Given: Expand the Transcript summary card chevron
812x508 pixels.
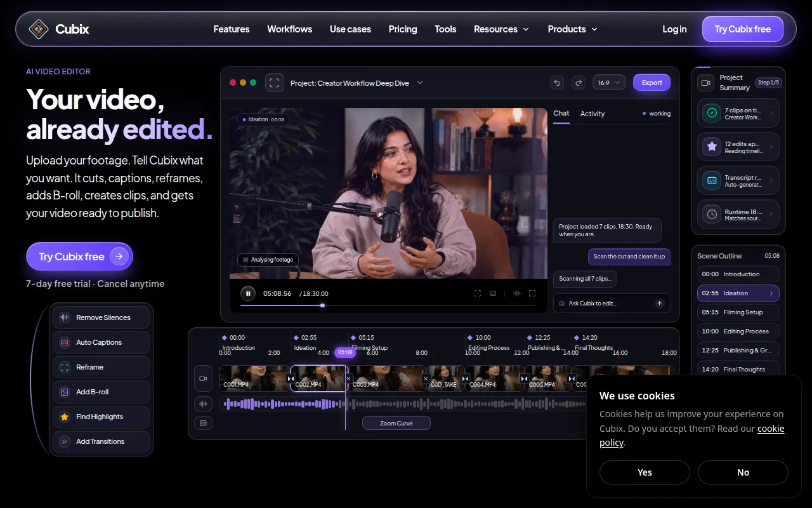Looking at the screenshot, I should (771, 181).
